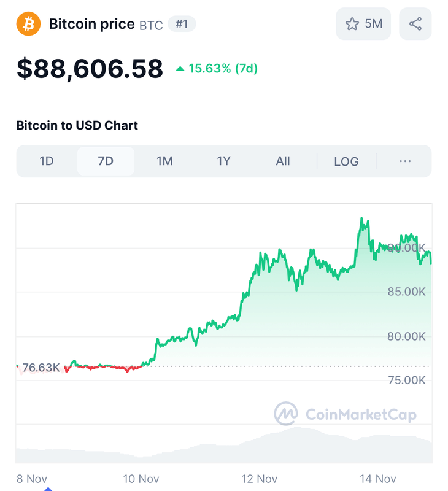Image resolution: width=448 pixels, height=491 pixels.
Task: Add Bitcoin to watchlist via star icon
Action: tap(352, 24)
